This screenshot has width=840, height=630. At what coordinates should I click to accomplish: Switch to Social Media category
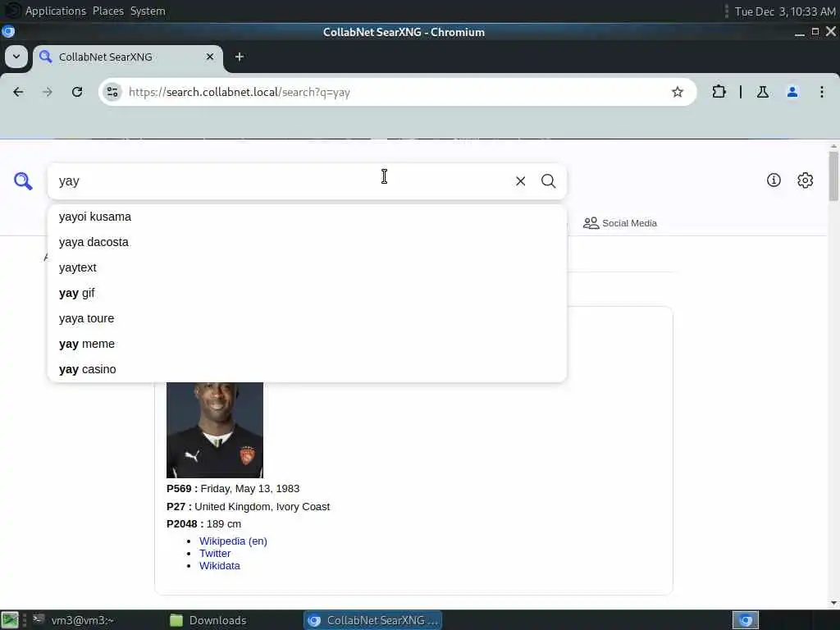click(620, 223)
